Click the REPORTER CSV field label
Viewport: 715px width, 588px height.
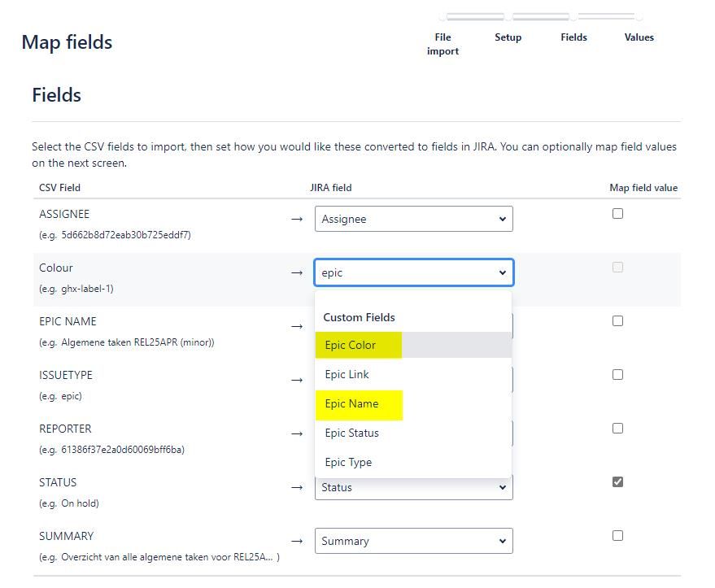pyautogui.click(x=65, y=429)
